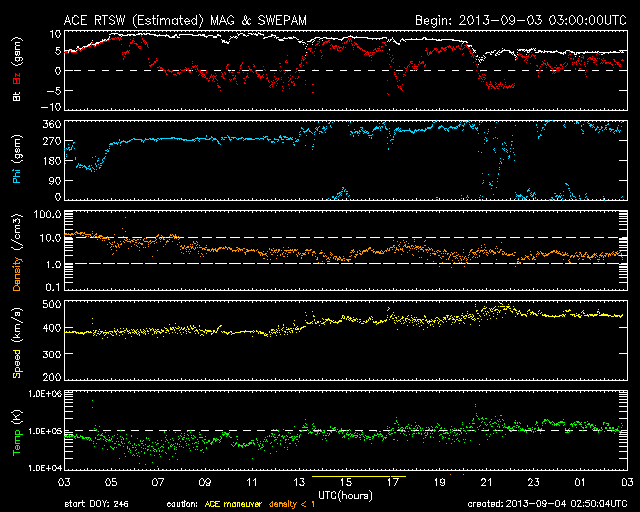
Task: Click the '1.0E+05' tick on the Temp axis
Action: 45,431
